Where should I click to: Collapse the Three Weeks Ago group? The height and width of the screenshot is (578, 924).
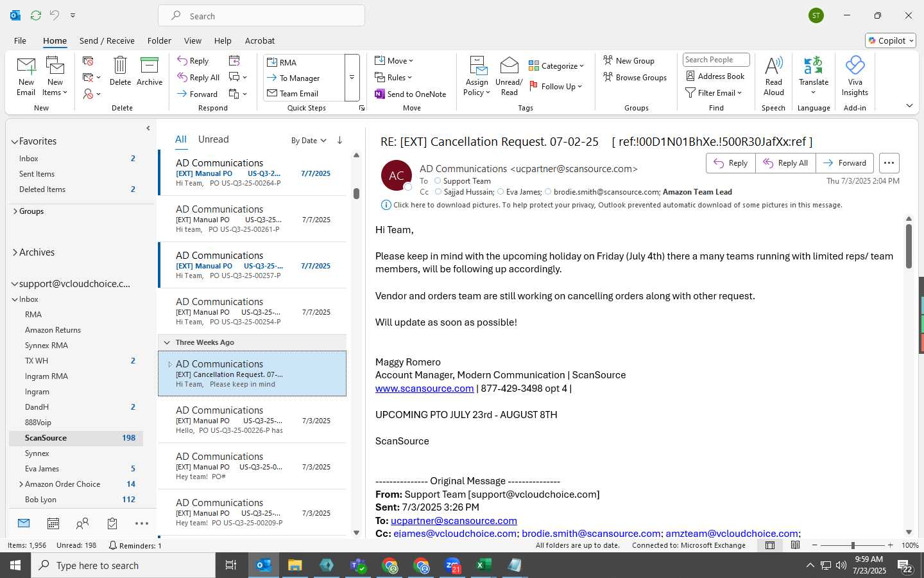pos(167,342)
